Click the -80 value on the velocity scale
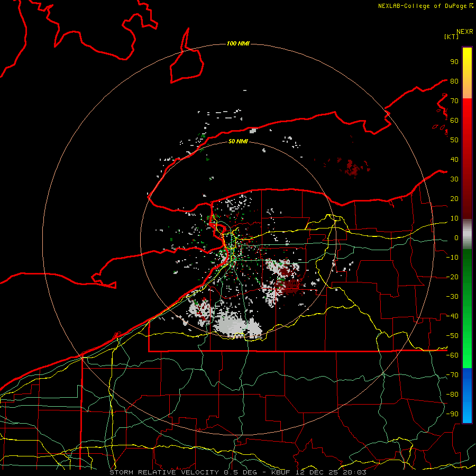 click(x=452, y=395)
